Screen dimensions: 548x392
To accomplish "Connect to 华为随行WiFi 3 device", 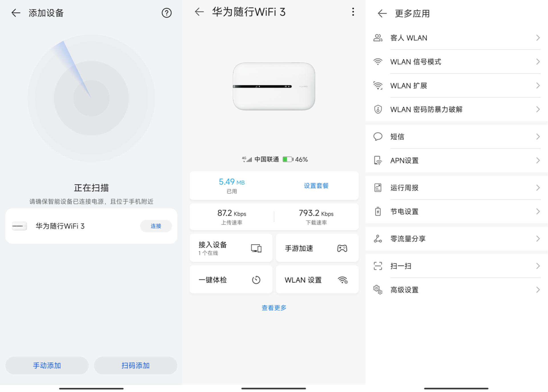I will point(156,226).
